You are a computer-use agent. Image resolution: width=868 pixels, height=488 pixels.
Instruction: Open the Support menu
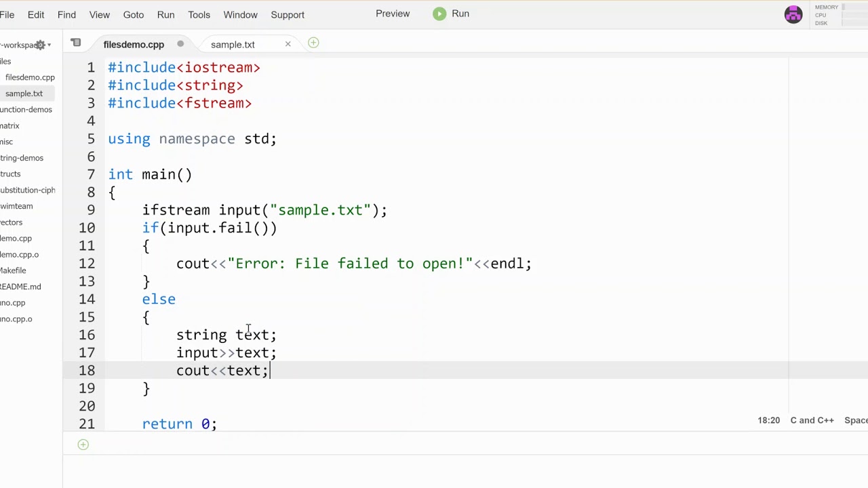point(288,14)
